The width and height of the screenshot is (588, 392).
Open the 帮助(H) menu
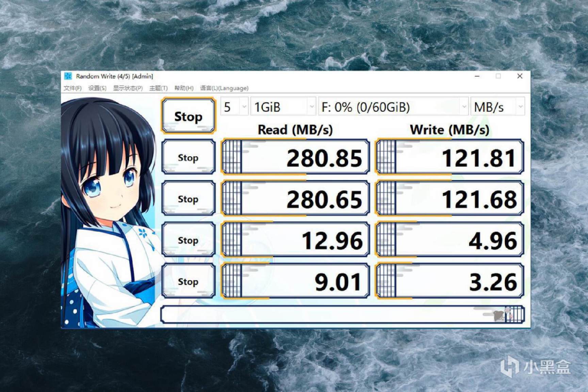click(x=184, y=88)
